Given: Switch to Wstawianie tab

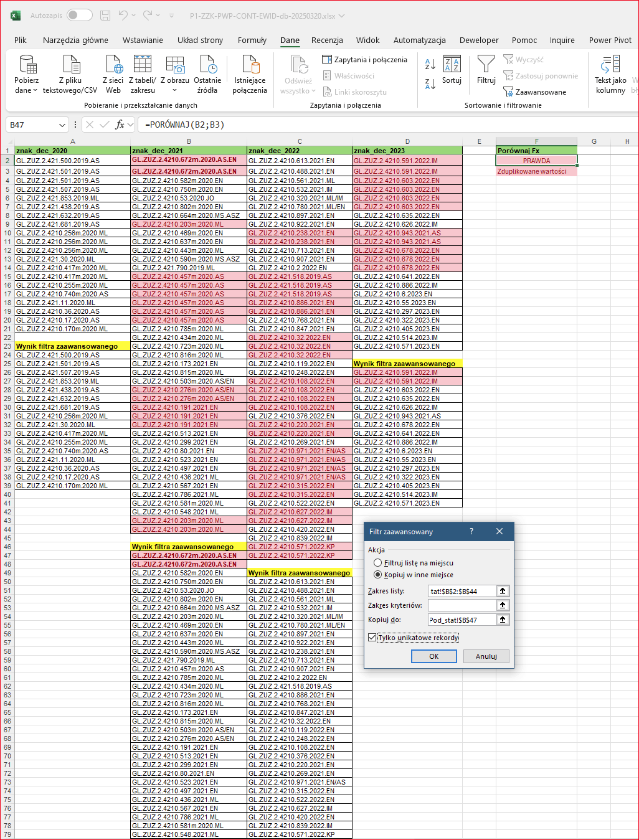Looking at the screenshot, I should click(143, 40).
